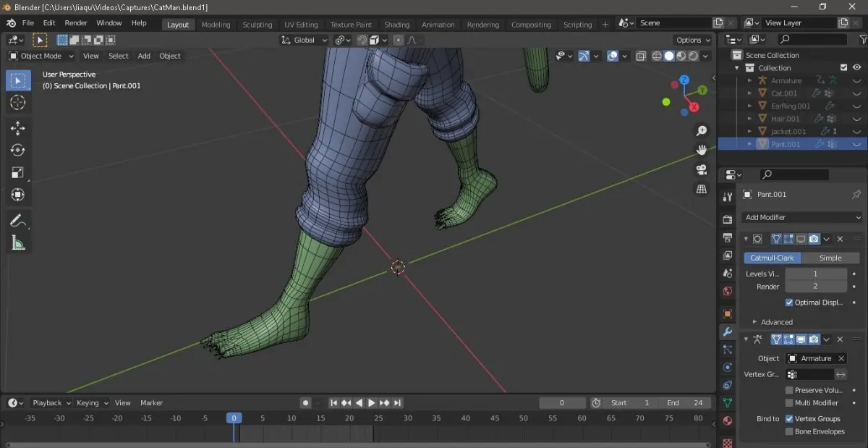Switch to the Sculpting workspace tab

257,25
